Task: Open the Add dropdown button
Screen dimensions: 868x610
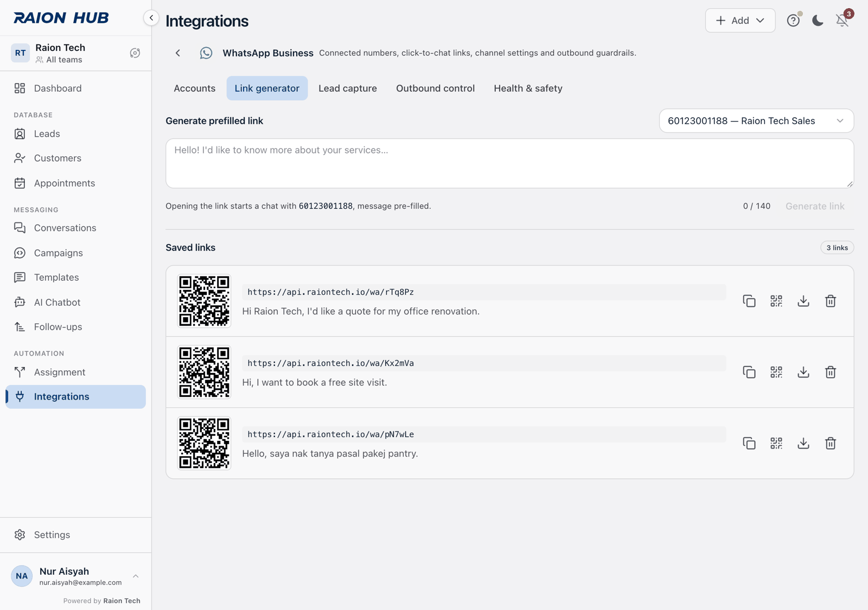Action: (740, 21)
